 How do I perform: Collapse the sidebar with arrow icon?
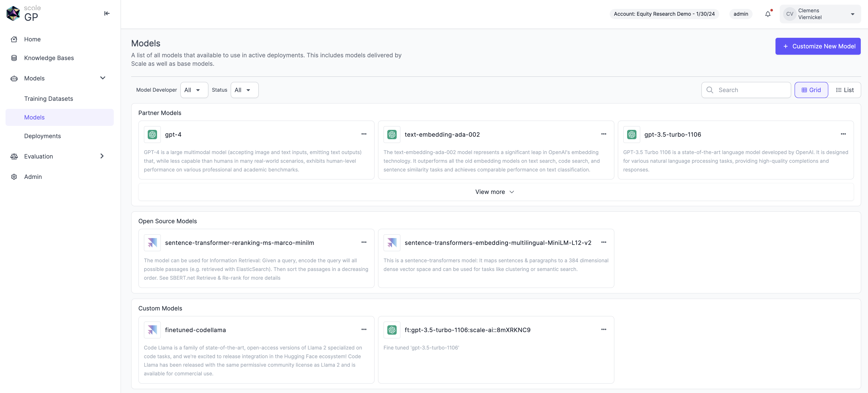pyautogui.click(x=107, y=14)
